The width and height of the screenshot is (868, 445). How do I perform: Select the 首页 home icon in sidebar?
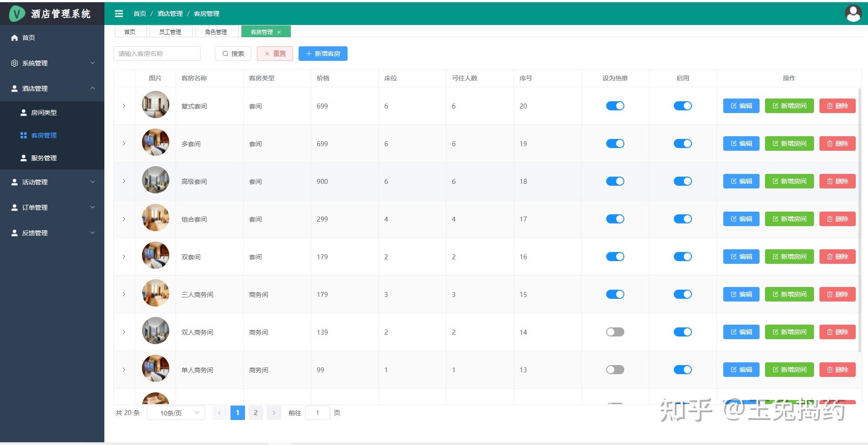pos(14,38)
